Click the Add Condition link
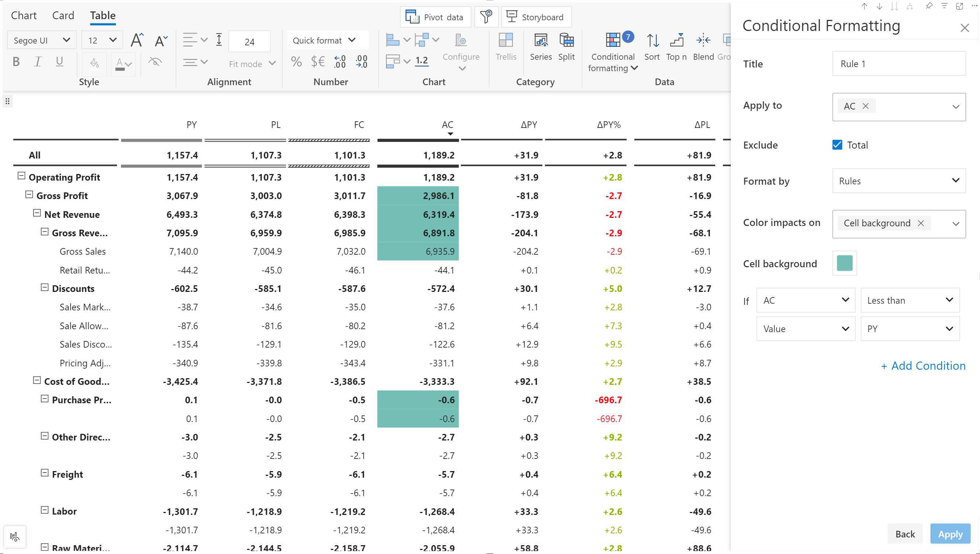Image resolution: width=980 pixels, height=554 pixels. tap(923, 366)
